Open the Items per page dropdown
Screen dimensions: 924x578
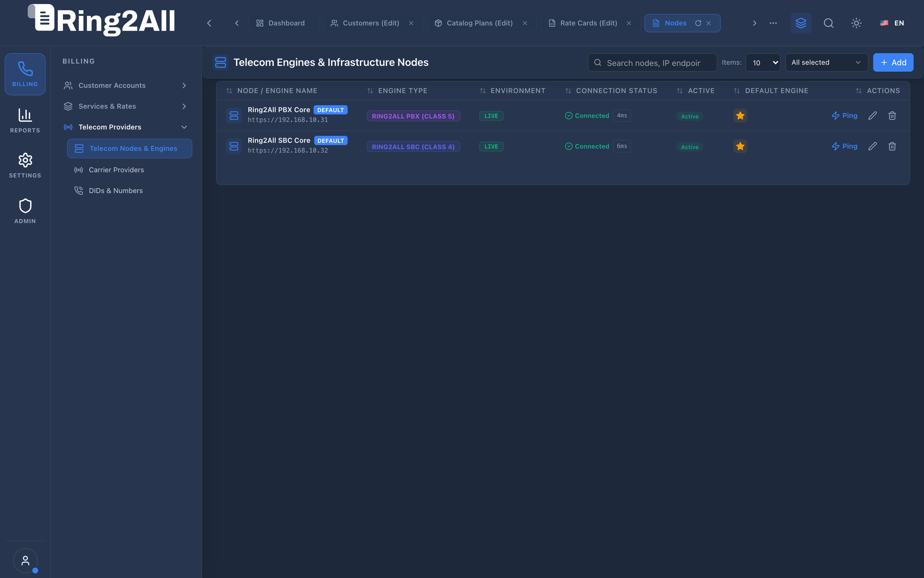tap(763, 62)
